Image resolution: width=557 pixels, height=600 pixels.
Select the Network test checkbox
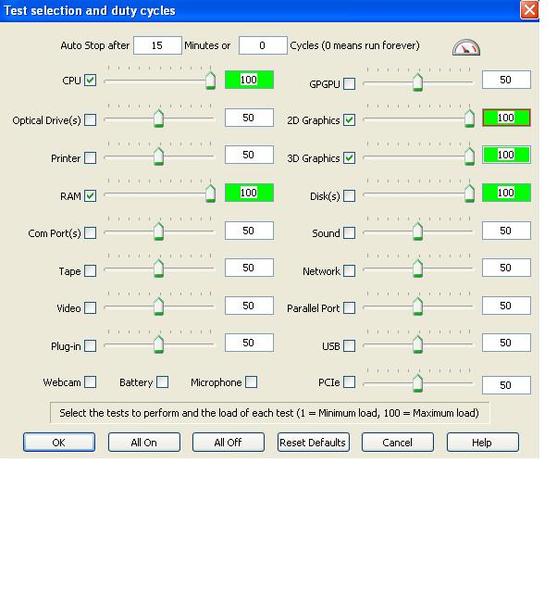pos(349,271)
